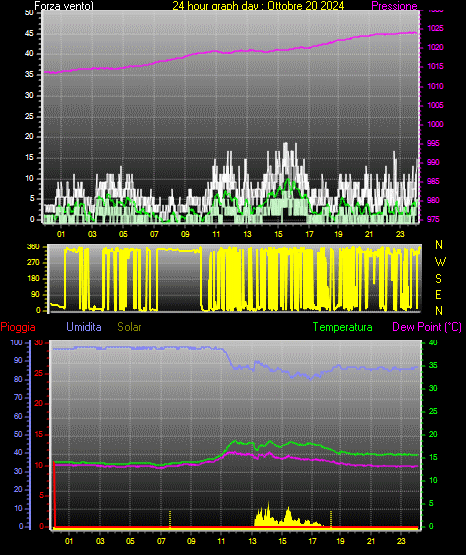Click the 45 value on wind speed axis
Viewport: 466px width, 555px height.
point(29,34)
